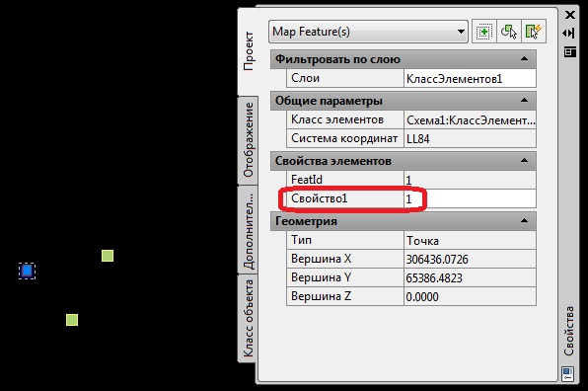Select the upper green point feature
The image size is (588, 391).
pos(108,256)
